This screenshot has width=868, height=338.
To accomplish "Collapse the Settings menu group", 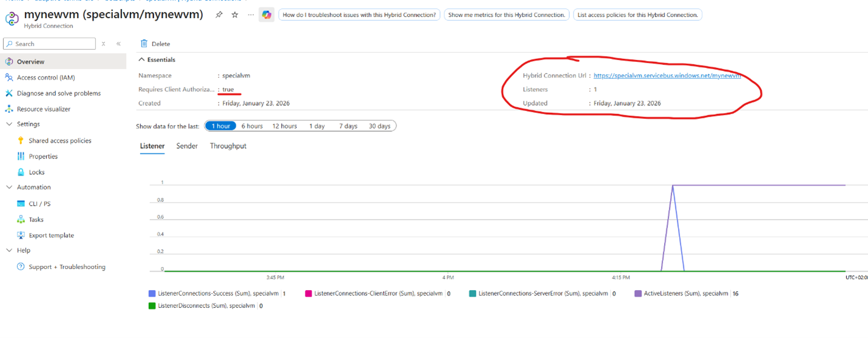I will [x=9, y=124].
